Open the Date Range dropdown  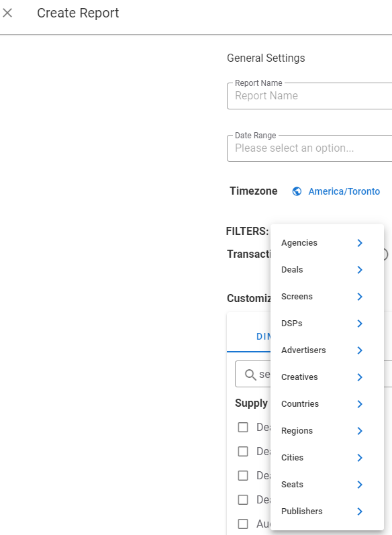click(309, 148)
